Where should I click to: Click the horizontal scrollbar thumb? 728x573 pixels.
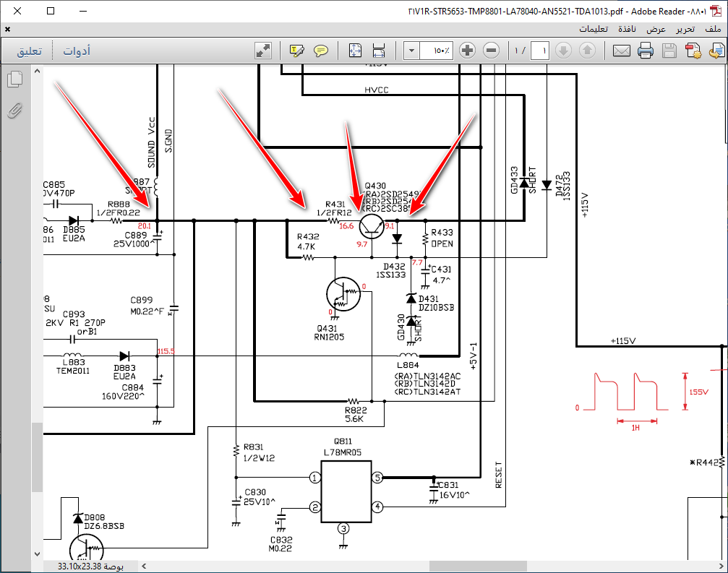(x=478, y=566)
